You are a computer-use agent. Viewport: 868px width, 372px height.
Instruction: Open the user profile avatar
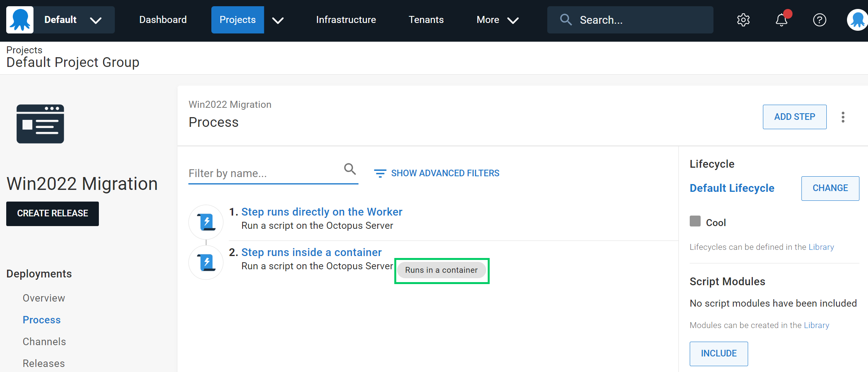[x=857, y=20]
